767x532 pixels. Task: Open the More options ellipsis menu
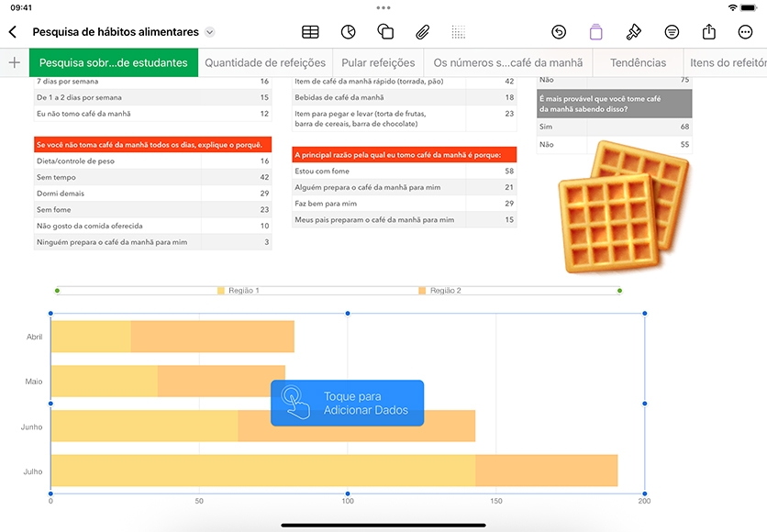click(745, 32)
